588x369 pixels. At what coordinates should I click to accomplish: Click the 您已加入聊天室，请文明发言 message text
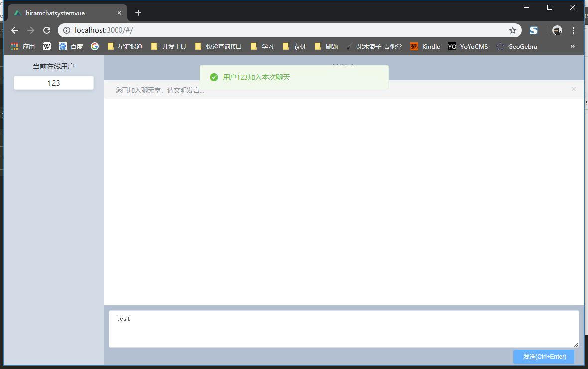(x=160, y=90)
